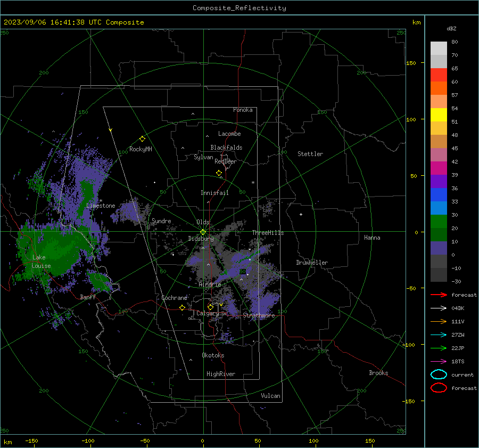Click the Sundre label
The image size is (479, 448).
(161, 221)
